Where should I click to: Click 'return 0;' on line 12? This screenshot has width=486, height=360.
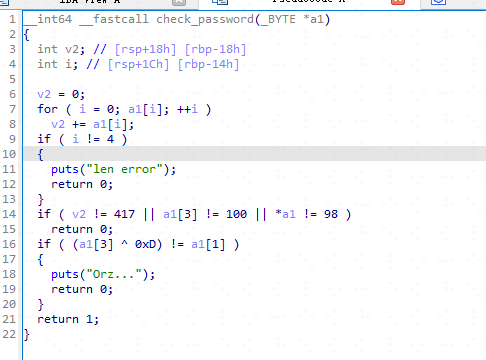pos(82,184)
